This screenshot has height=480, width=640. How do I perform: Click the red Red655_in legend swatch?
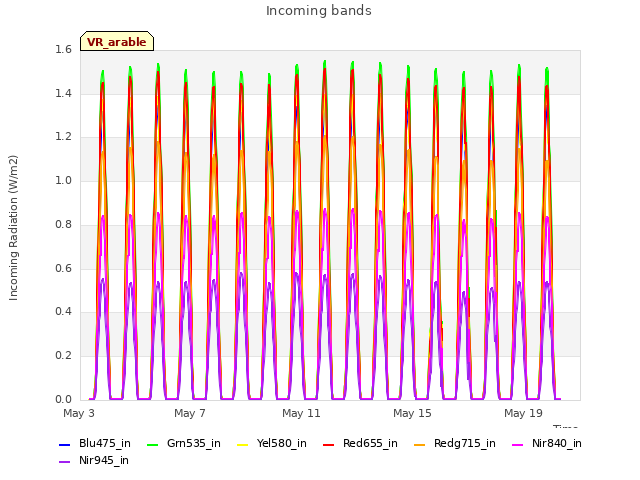[x=329, y=444]
